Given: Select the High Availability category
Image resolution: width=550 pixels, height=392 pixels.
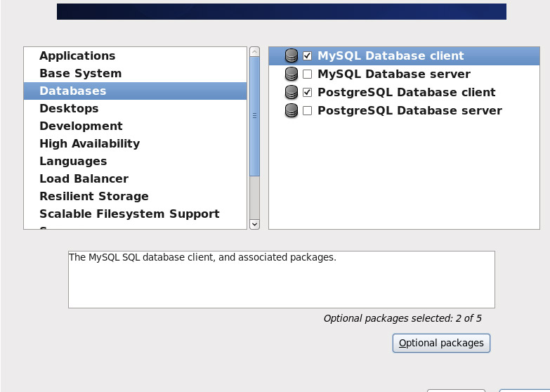Looking at the screenshot, I should tap(136, 143).
